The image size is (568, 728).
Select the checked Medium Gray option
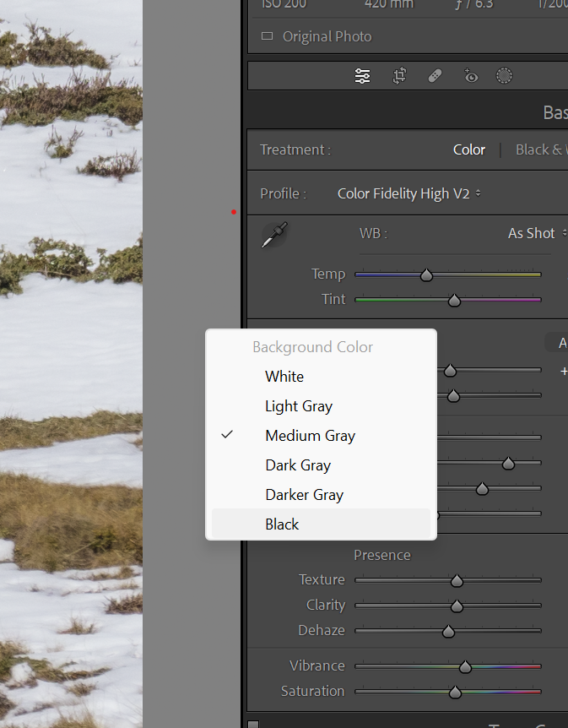click(310, 436)
